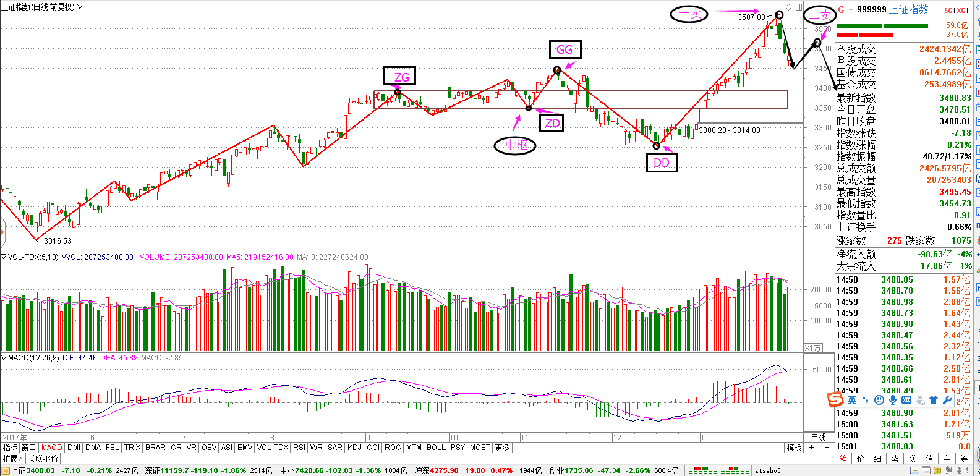
Task: Click the diamond marker icon above the chart
Action: [x=790, y=7]
